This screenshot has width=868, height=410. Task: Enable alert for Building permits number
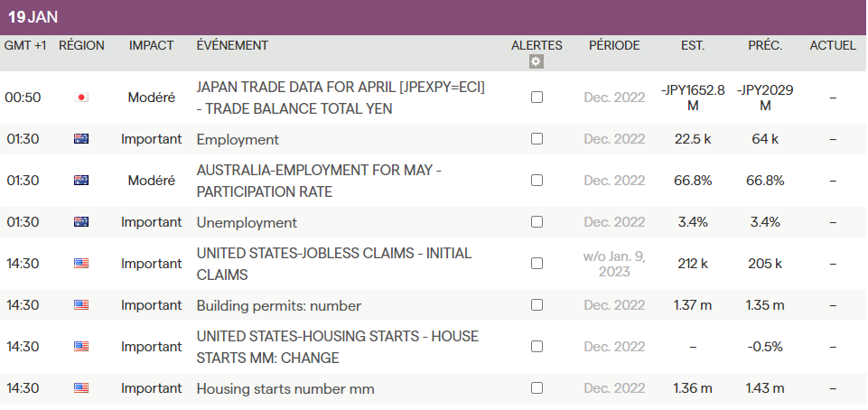point(537,305)
